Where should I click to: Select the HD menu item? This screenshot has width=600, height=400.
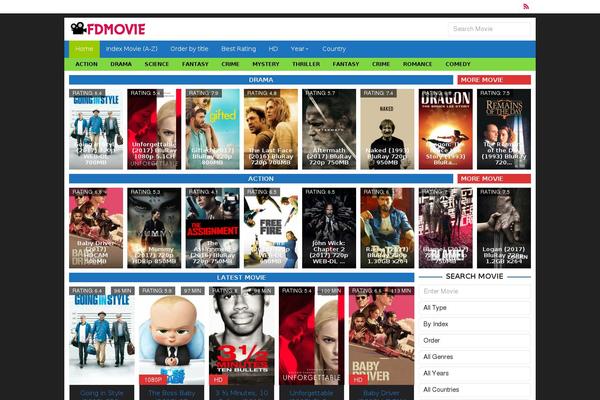click(273, 49)
